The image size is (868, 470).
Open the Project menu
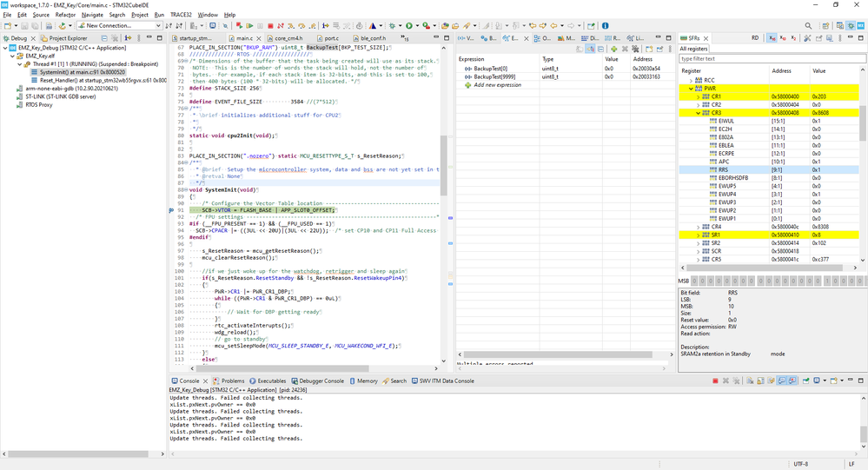click(x=140, y=15)
